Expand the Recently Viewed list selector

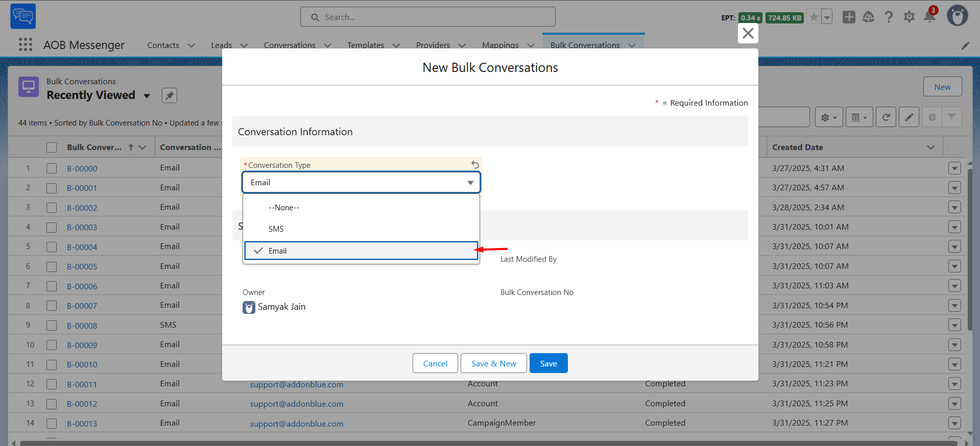tap(147, 96)
